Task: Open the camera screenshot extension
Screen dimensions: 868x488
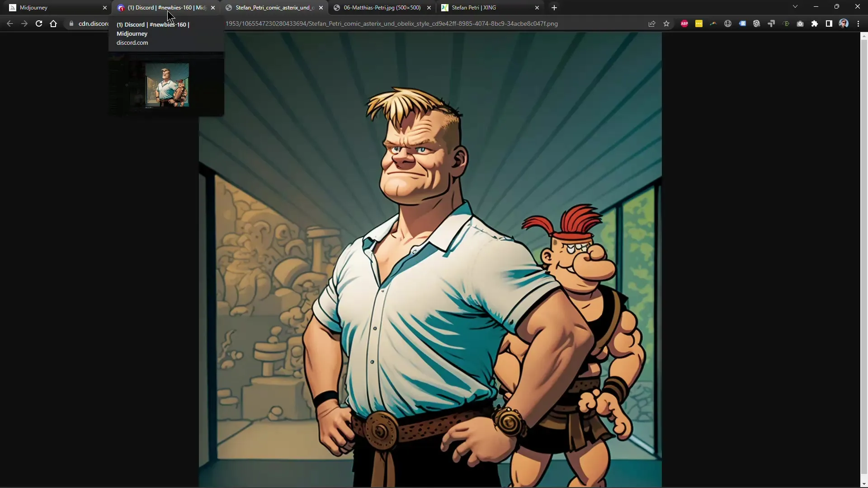Action: click(800, 23)
